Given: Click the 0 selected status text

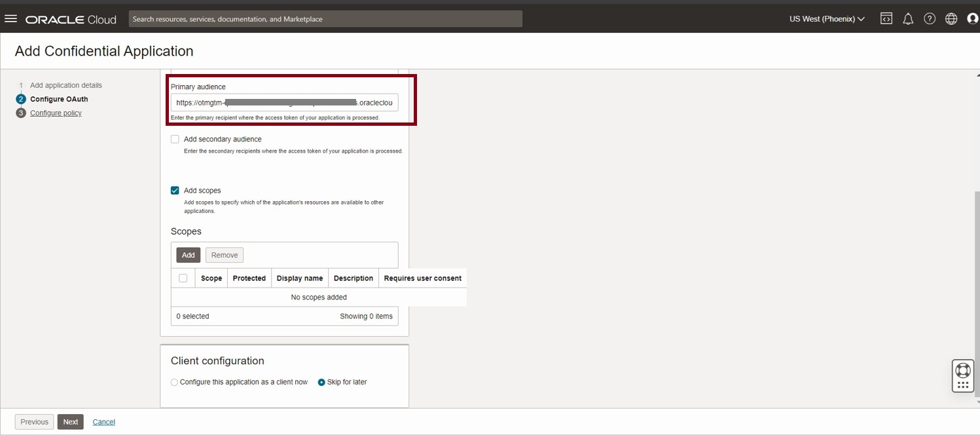Looking at the screenshot, I should [x=192, y=316].
